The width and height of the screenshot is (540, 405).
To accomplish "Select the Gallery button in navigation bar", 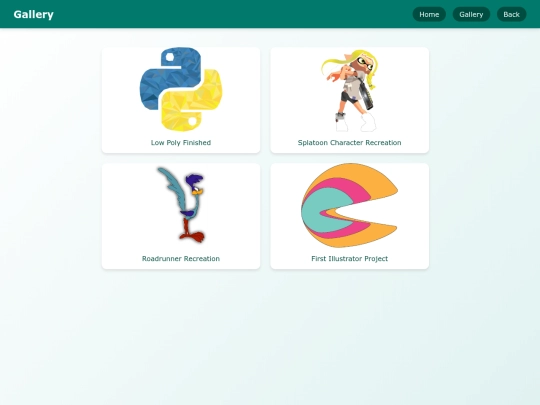I will 471,14.
